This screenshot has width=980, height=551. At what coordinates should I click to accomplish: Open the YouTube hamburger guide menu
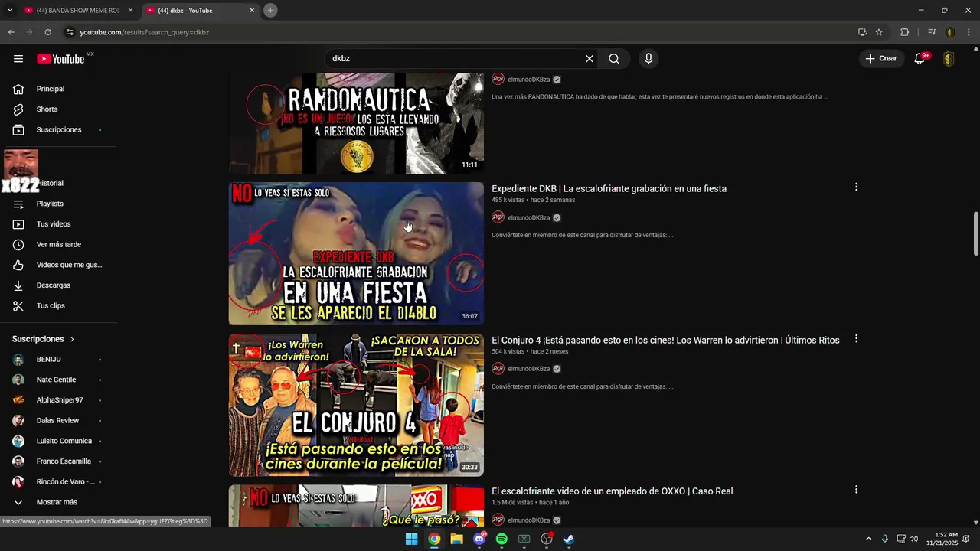(18, 59)
